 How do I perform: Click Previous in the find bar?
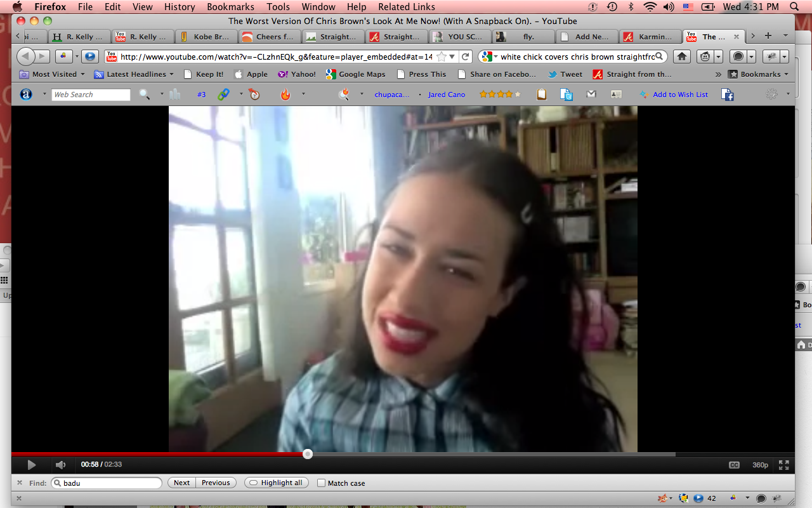216,483
